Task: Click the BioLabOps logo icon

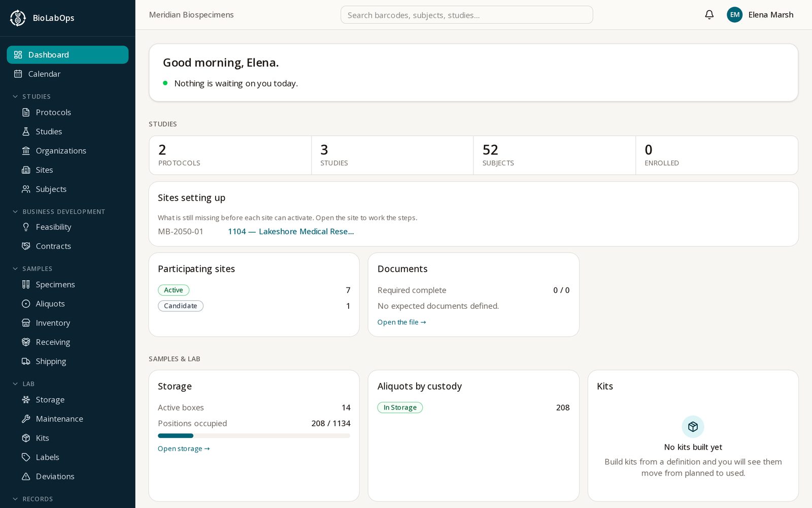Action: tap(18, 18)
